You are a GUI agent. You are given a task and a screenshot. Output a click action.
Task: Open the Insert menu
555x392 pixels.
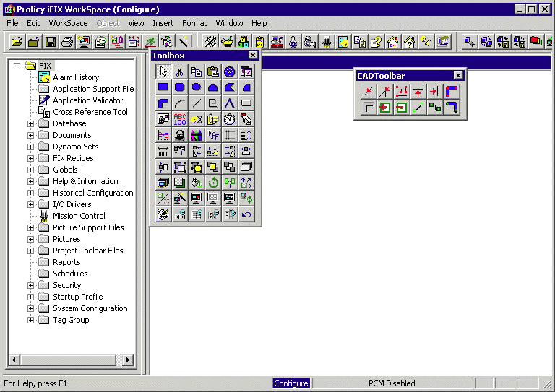pyautogui.click(x=163, y=23)
